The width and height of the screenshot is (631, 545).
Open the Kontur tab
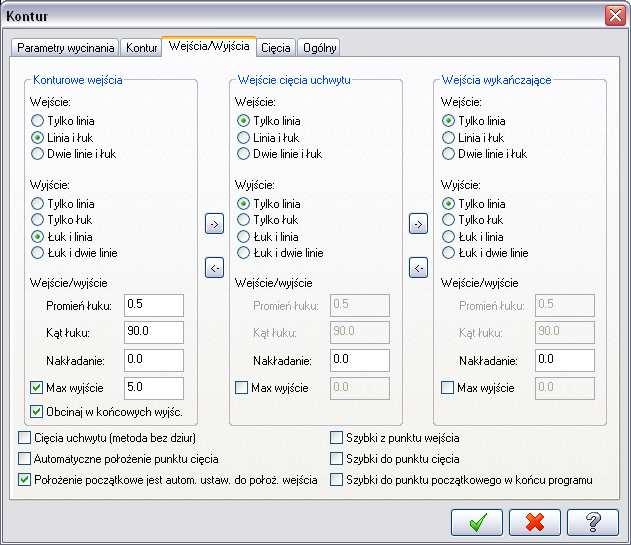(141, 48)
